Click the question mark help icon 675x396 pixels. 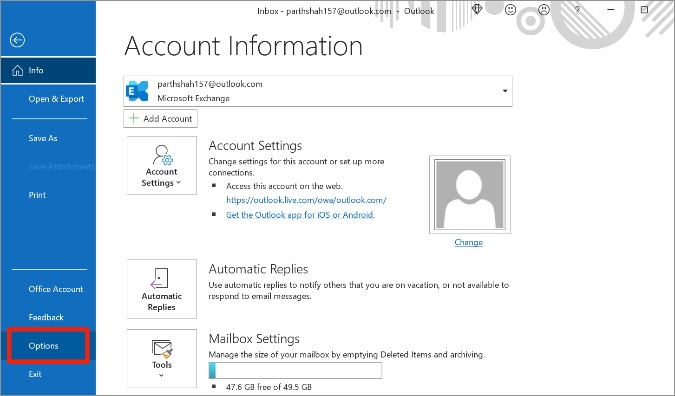pyautogui.click(x=577, y=9)
